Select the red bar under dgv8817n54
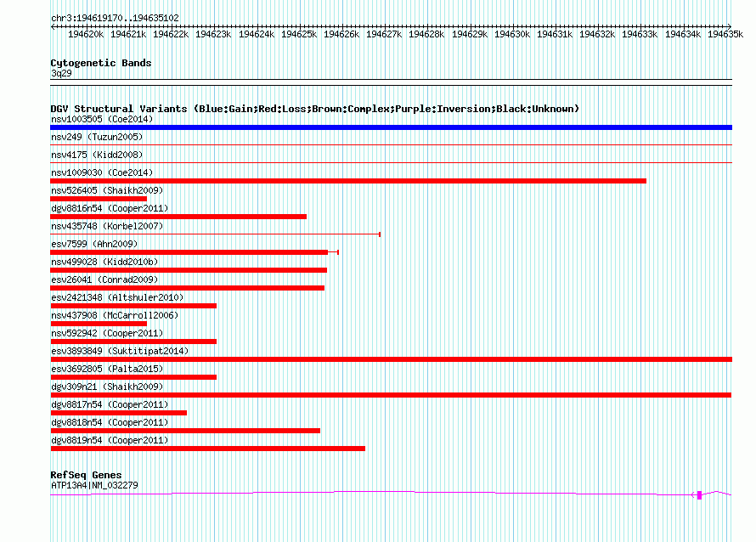This screenshot has height=542, width=756. pyautogui.click(x=119, y=413)
